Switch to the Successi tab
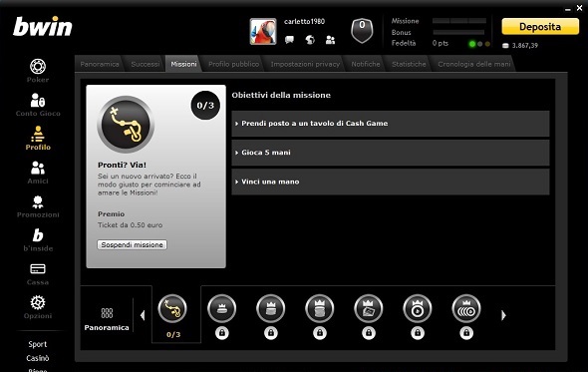This screenshot has height=372, width=588. [x=146, y=64]
